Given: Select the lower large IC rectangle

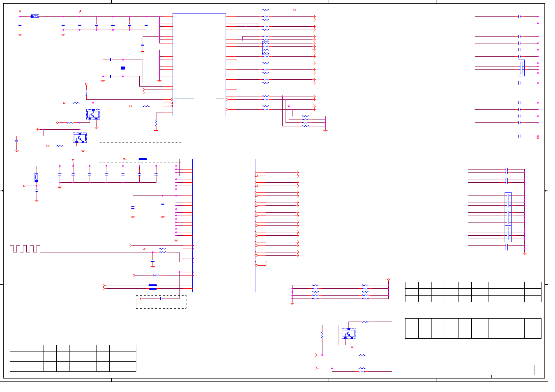Looking at the screenshot, I should [224, 225].
